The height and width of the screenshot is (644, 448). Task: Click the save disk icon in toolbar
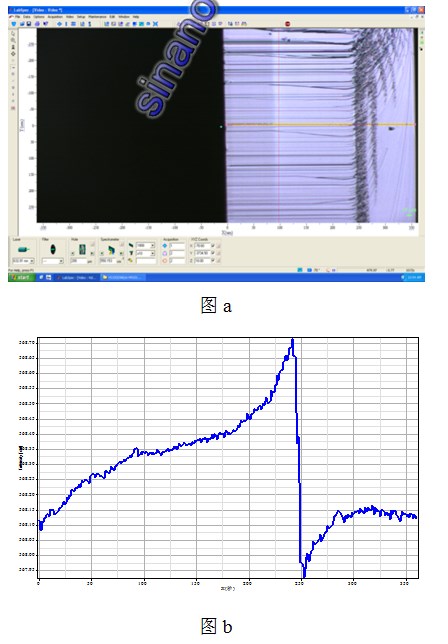coord(29,24)
